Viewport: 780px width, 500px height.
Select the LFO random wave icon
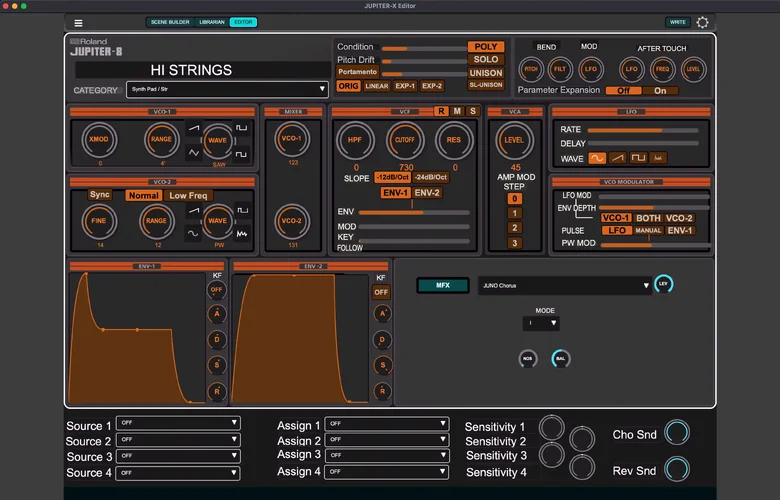tap(658, 158)
